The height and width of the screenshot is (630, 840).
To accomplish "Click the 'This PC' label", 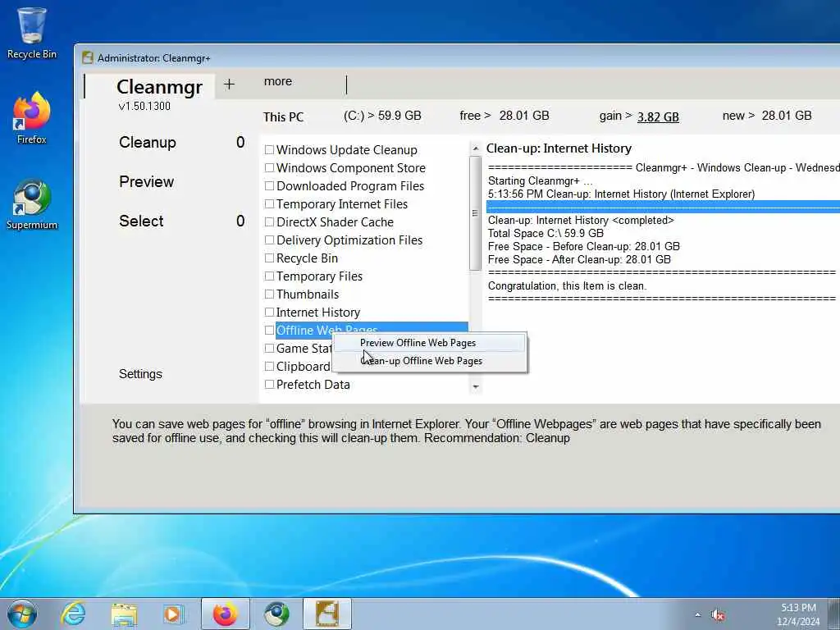I will point(283,116).
